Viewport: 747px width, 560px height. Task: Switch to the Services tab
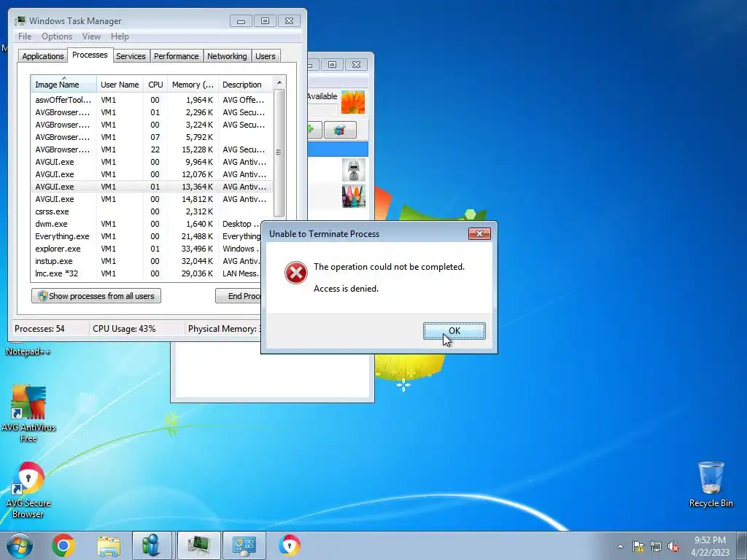tap(131, 56)
